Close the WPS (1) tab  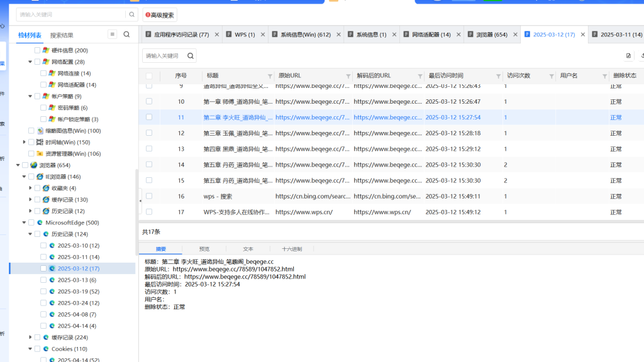click(261, 35)
